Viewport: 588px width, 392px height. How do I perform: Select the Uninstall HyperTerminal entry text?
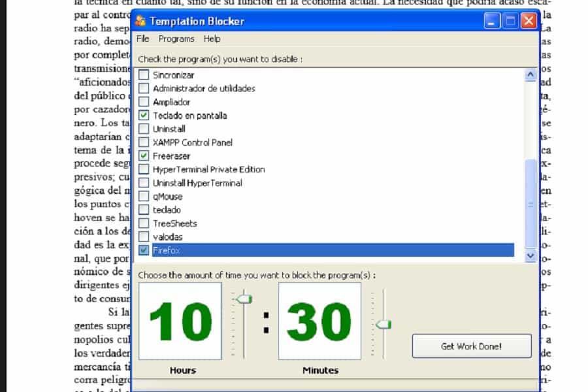pos(197,183)
